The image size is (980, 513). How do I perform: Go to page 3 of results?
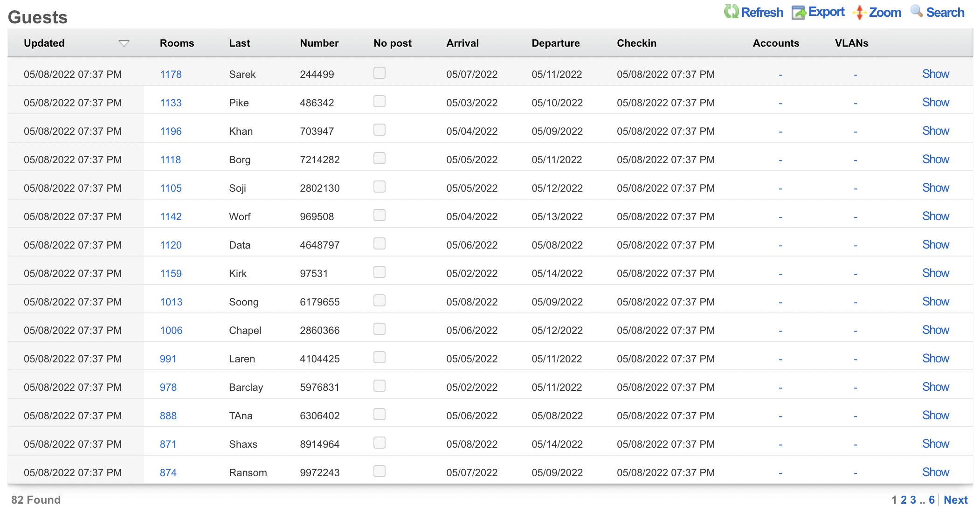pos(913,500)
